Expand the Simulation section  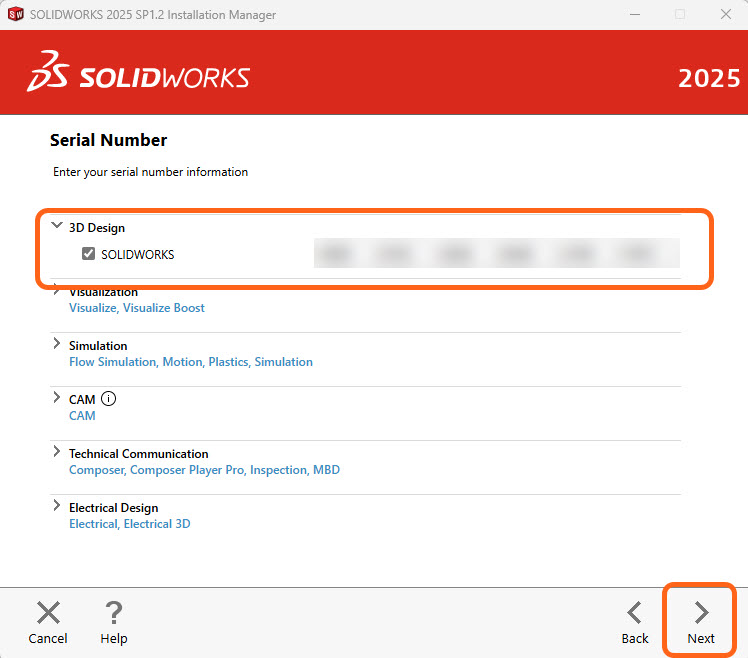point(57,345)
